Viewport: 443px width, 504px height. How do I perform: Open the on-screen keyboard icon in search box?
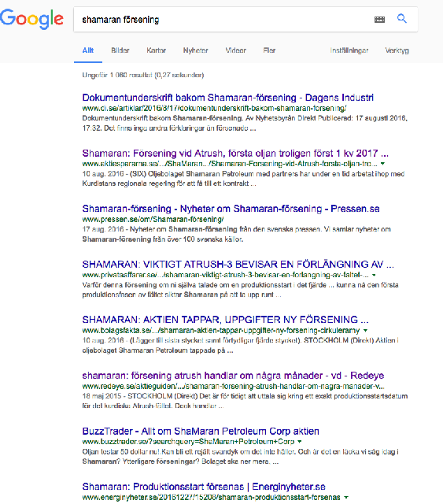click(379, 20)
